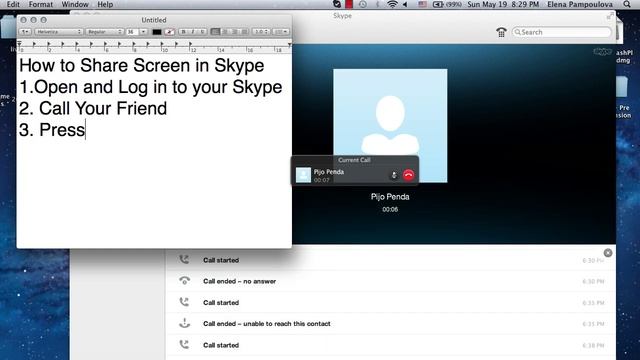Open the Help menu
The image size is (640, 360).
tap(105, 4)
